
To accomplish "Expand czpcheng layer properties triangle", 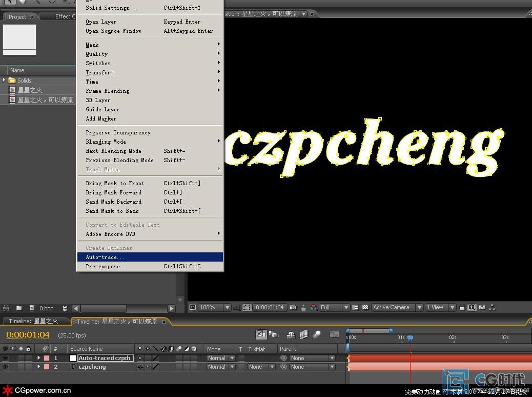I will [38, 367].
